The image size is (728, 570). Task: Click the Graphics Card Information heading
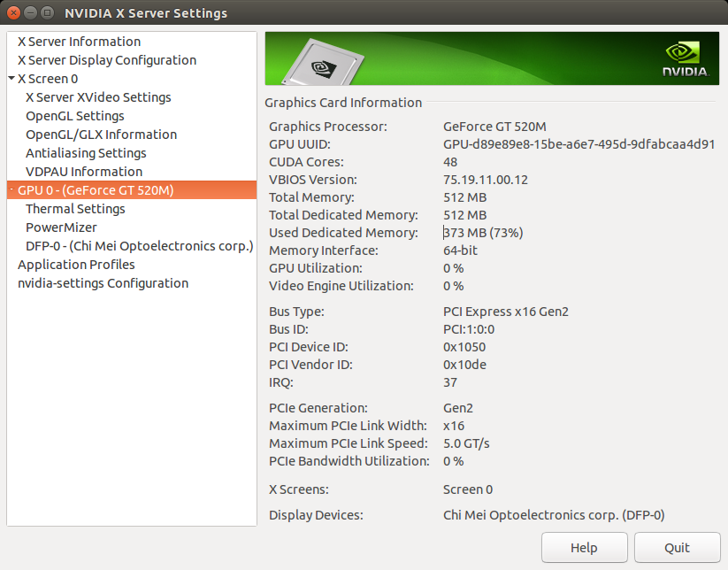tap(343, 103)
